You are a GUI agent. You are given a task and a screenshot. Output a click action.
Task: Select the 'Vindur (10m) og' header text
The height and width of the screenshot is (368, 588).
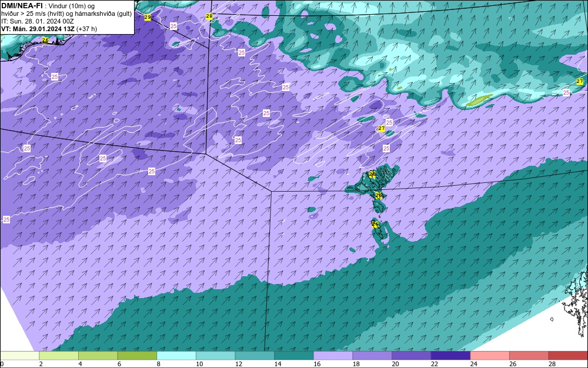[x=72, y=6]
